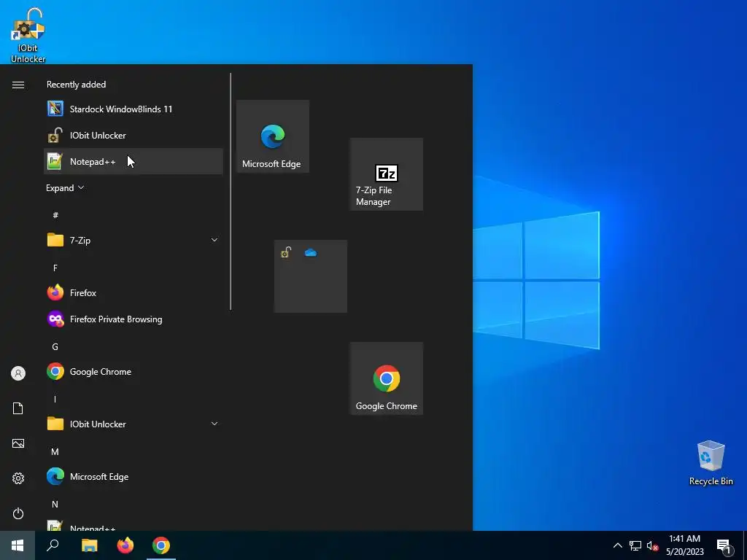The height and width of the screenshot is (560, 747).
Task: Open the 7-Zip folder in app list
Action: tap(133, 240)
